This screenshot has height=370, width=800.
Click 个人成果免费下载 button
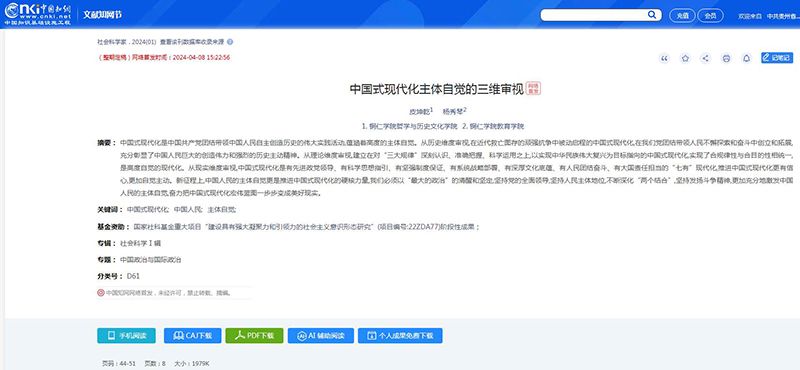[x=400, y=336]
